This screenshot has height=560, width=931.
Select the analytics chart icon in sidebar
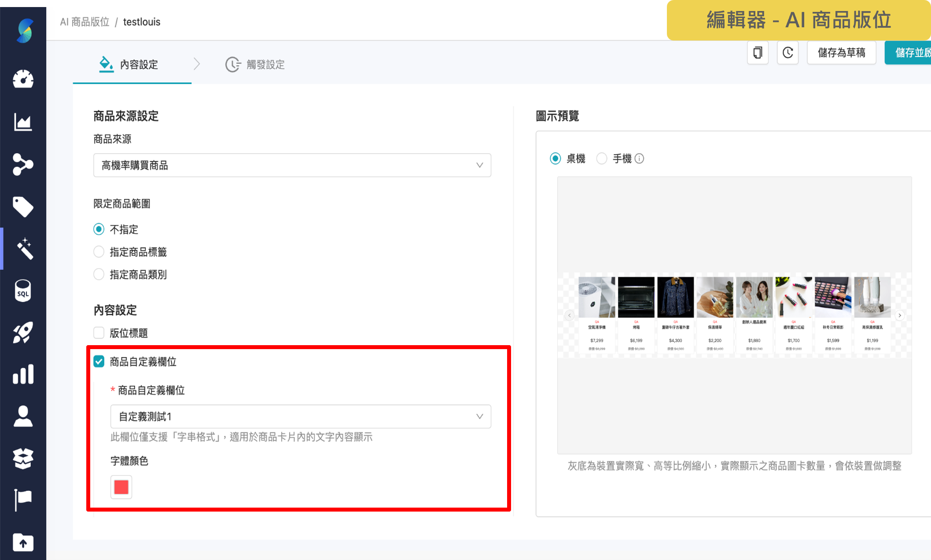pyautogui.click(x=23, y=122)
